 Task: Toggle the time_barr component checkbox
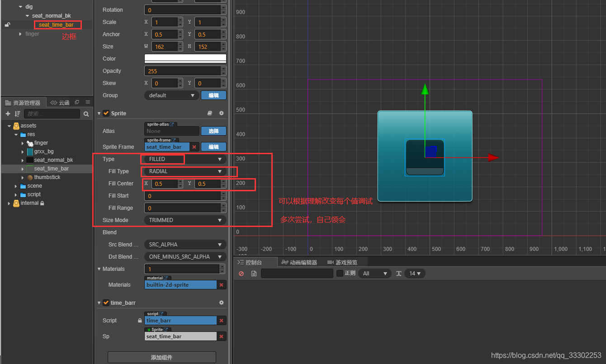pyautogui.click(x=106, y=303)
